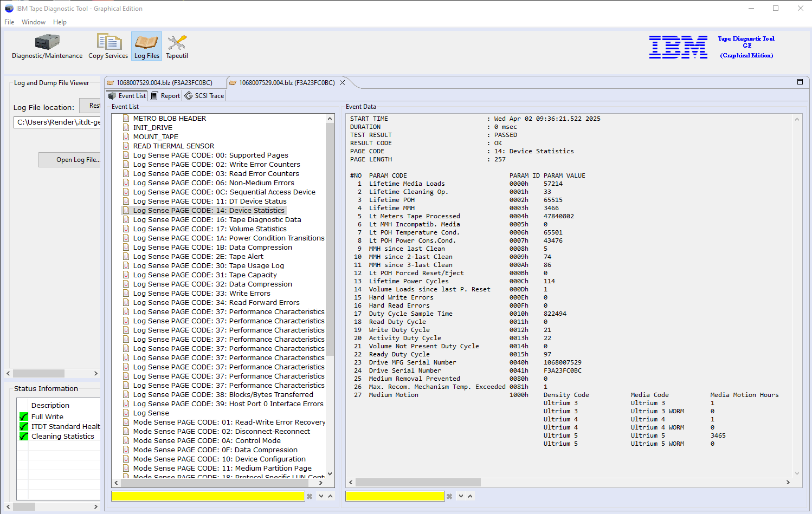Click the Rest button beside Log File location

91,106
